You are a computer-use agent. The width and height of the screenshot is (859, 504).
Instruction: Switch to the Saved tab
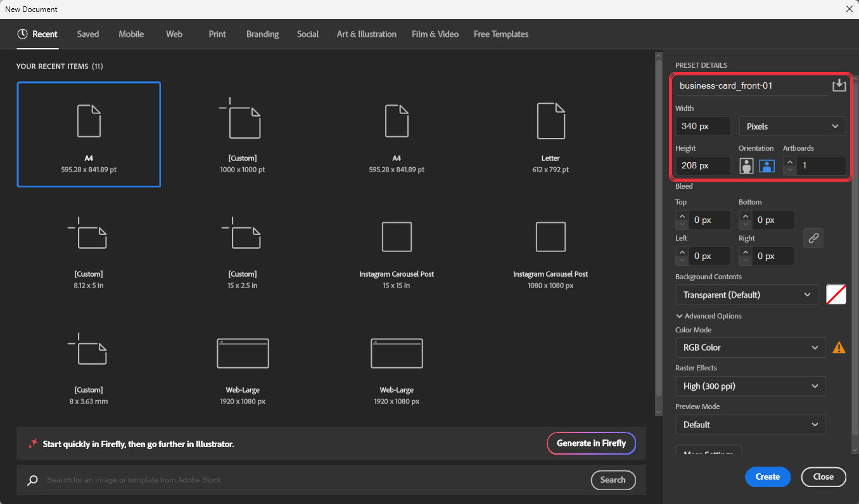click(x=88, y=34)
